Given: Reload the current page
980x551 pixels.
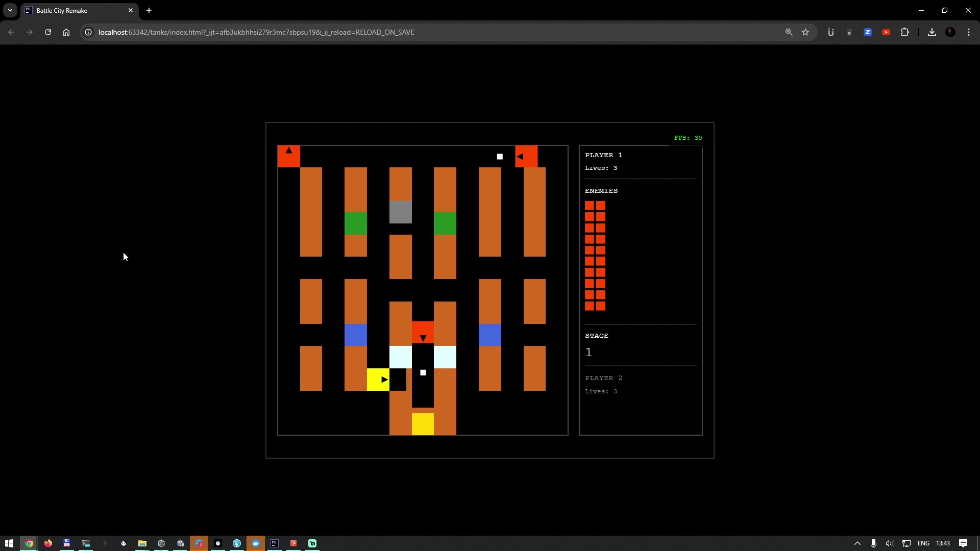Looking at the screenshot, I should (x=47, y=32).
